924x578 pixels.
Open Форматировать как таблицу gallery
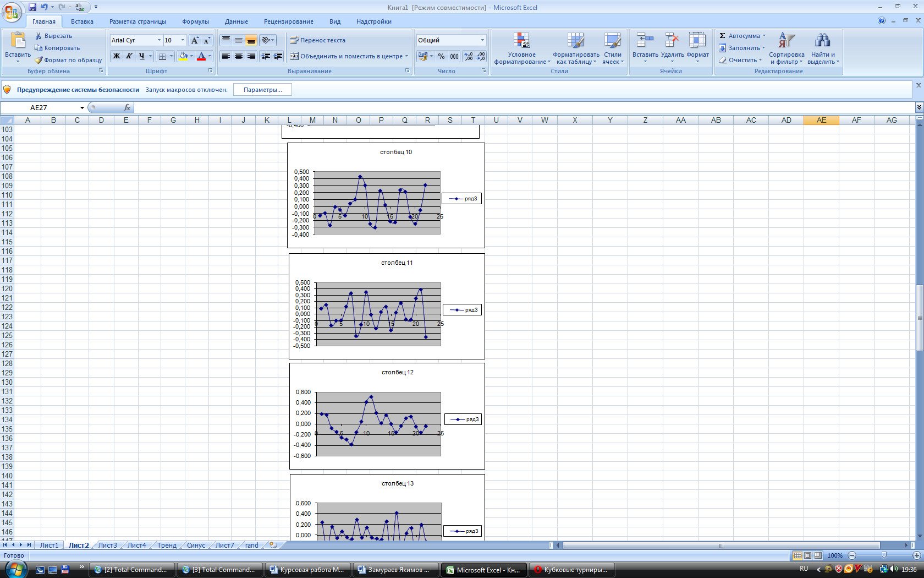click(576, 48)
